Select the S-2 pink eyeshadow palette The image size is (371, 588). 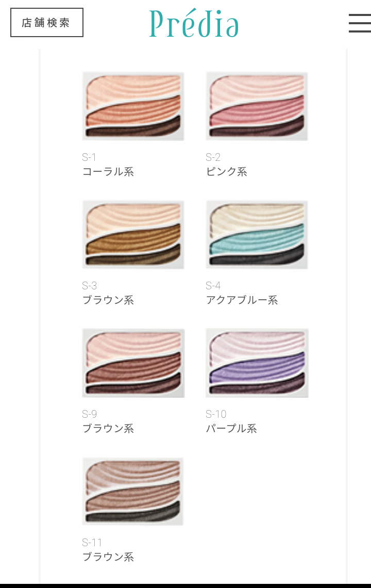257,106
